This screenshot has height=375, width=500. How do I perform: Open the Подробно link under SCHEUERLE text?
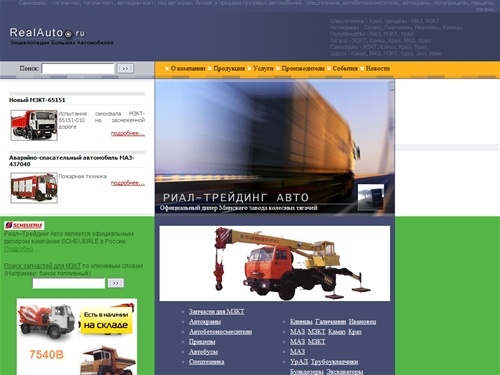(18, 249)
